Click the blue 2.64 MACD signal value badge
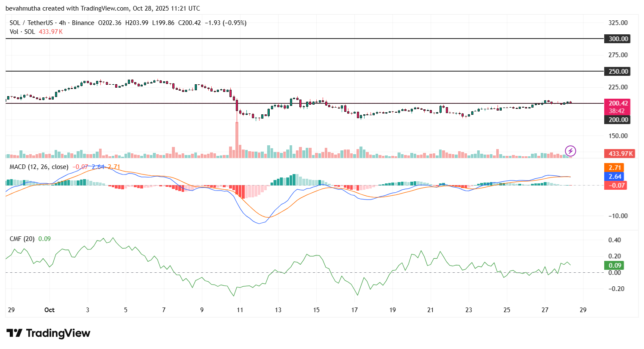The image size is (644, 349). [x=614, y=177]
